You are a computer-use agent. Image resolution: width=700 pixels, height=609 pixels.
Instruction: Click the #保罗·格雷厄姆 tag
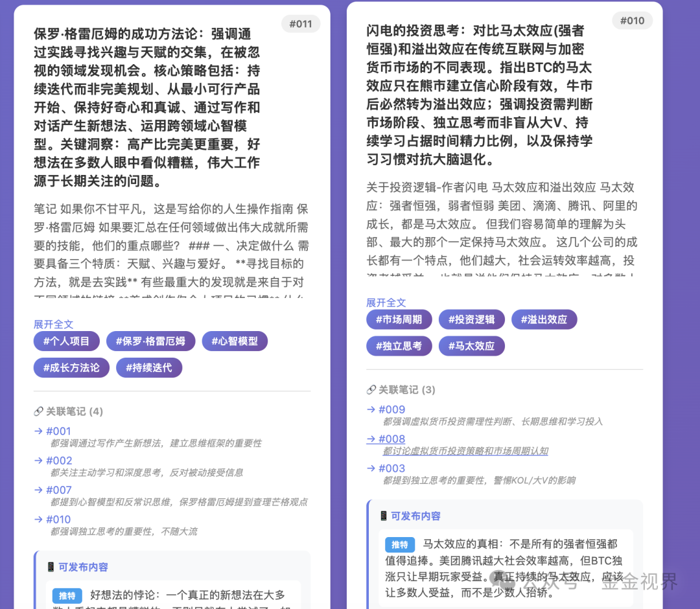(150, 341)
